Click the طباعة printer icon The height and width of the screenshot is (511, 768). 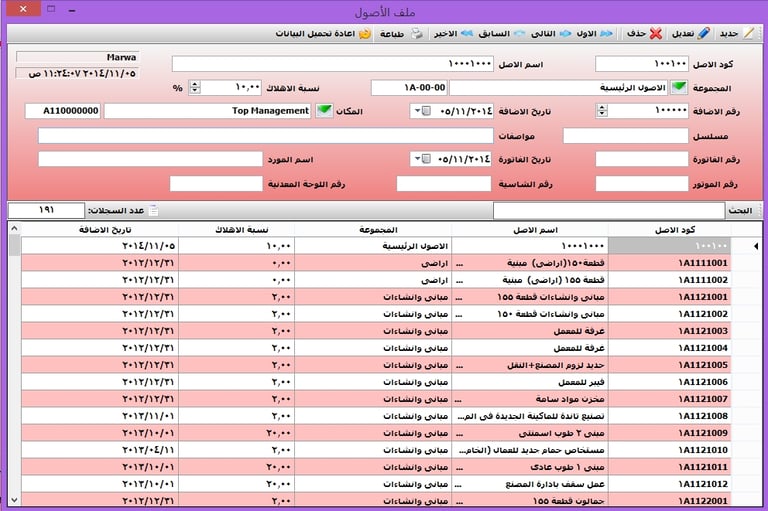tap(417, 33)
